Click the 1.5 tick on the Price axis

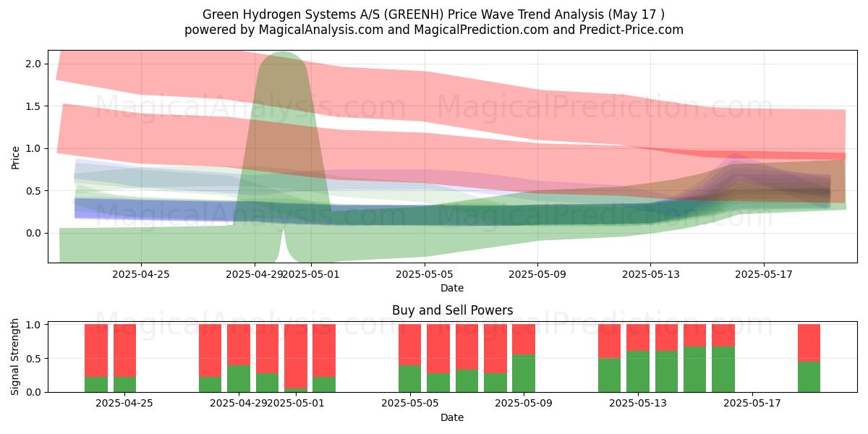[34, 106]
